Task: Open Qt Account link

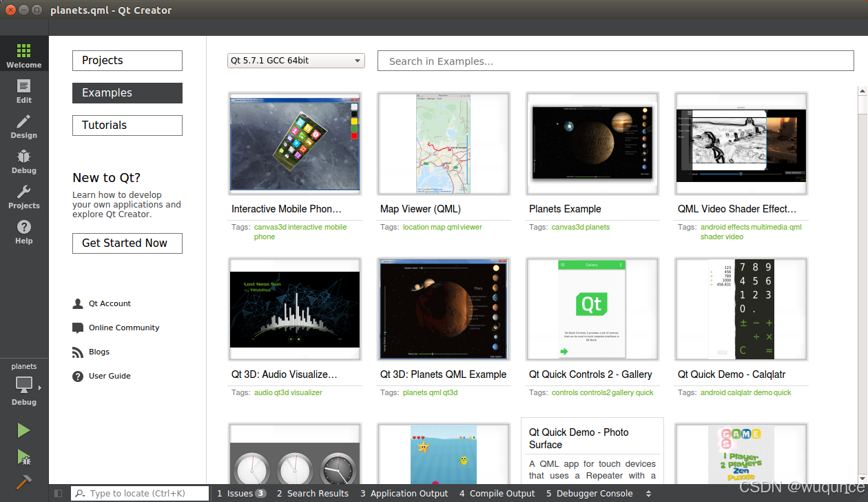Action: tap(110, 303)
